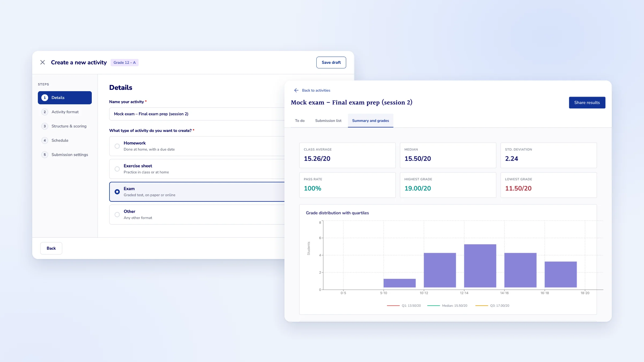
Task: Select step 1 Details in sidebar
Action: (x=65, y=98)
